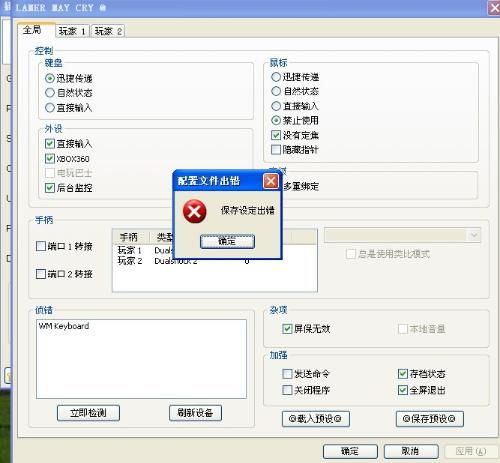
Task: Click the disabled 总是使用类比模式 checkbox
Action: (x=351, y=254)
